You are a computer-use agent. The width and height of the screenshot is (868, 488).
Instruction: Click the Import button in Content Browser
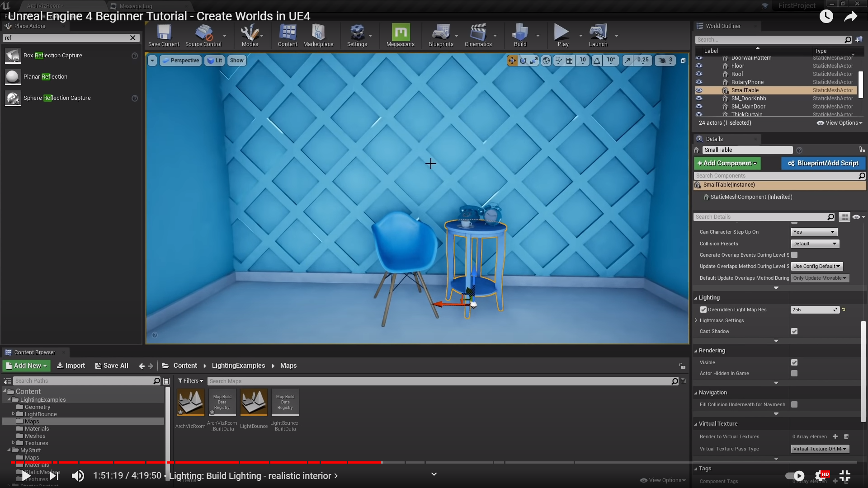pyautogui.click(x=71, y=366)
